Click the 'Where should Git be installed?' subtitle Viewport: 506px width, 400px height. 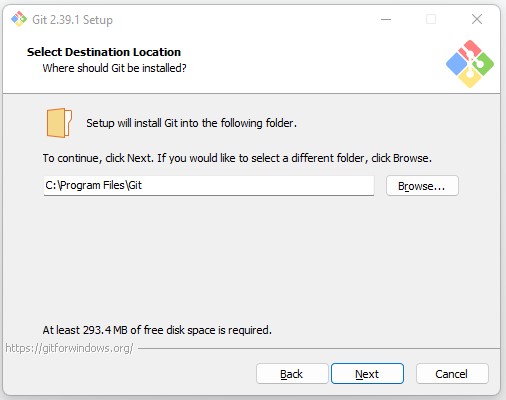pyautogui.click(x=114, y=68)
